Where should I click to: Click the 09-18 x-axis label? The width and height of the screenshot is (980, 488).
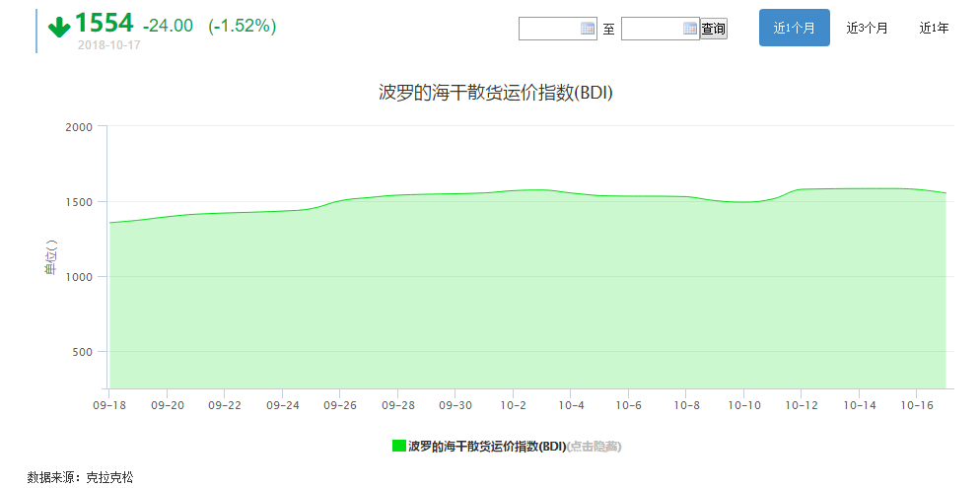point(107,405)
